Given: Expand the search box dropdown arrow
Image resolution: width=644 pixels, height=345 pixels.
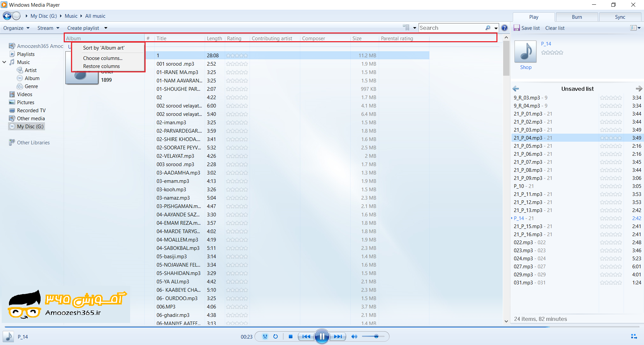Looking at the screenshot, I should point(496,28).
